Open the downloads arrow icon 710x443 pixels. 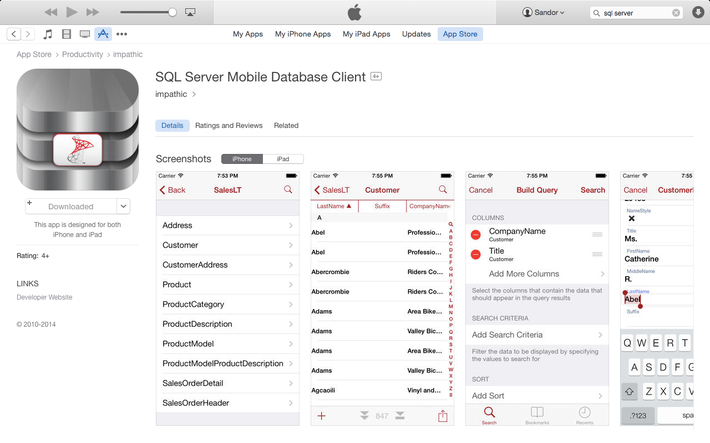[x=698, y=12]
